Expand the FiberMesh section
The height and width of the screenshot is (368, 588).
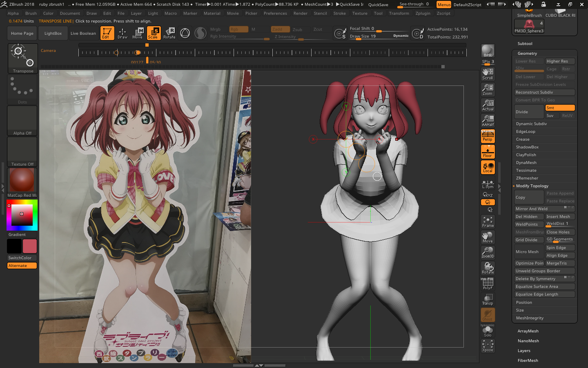[x=528, y=361]
